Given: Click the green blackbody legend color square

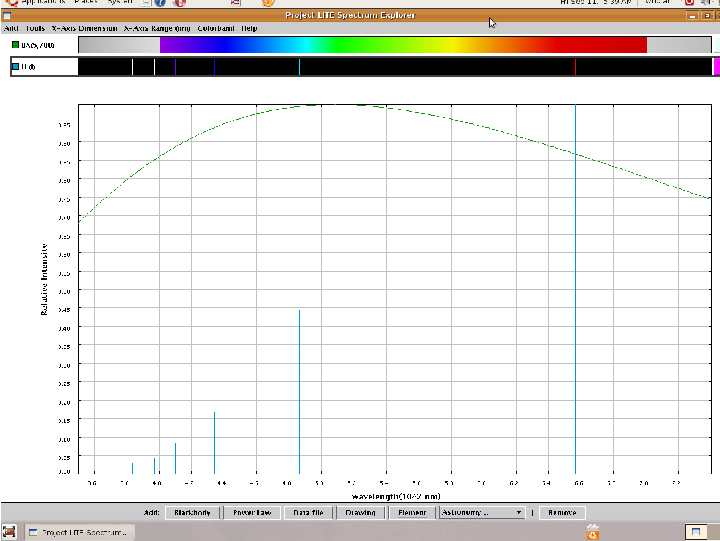Looking at the screenshot, I should [16, 45].
